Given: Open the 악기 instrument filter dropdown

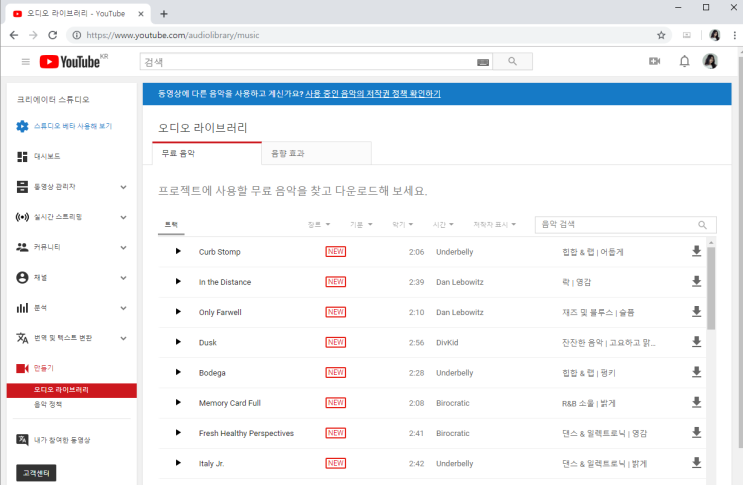Looking at the screenshot, I should tap(403, 225).
